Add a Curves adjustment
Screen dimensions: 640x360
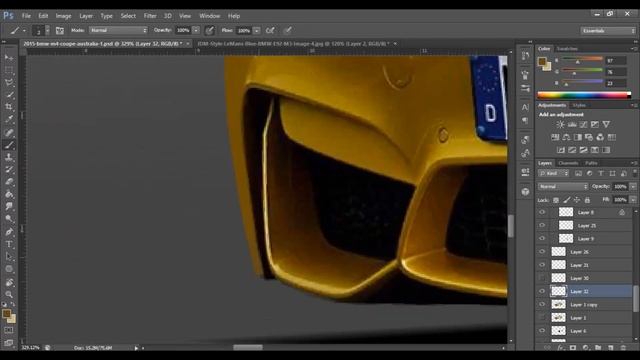tap(584, 124)
